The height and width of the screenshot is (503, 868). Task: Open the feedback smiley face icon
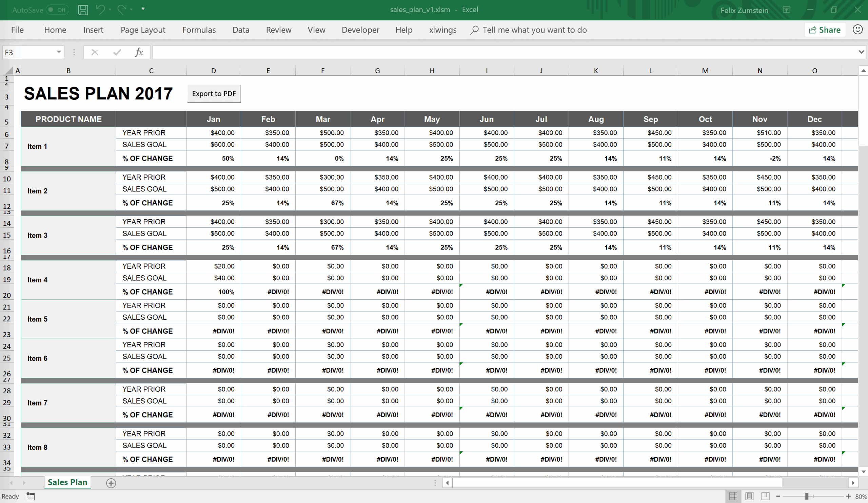pyautogui.click(x=857, y=30)
